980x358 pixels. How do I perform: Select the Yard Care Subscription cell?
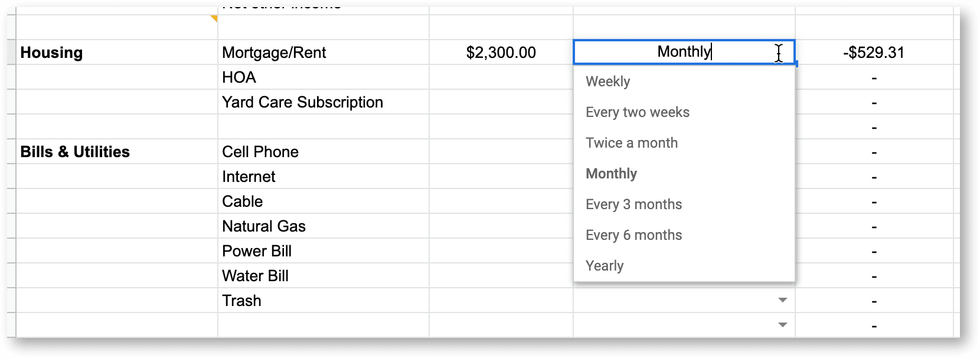[323, 102]
